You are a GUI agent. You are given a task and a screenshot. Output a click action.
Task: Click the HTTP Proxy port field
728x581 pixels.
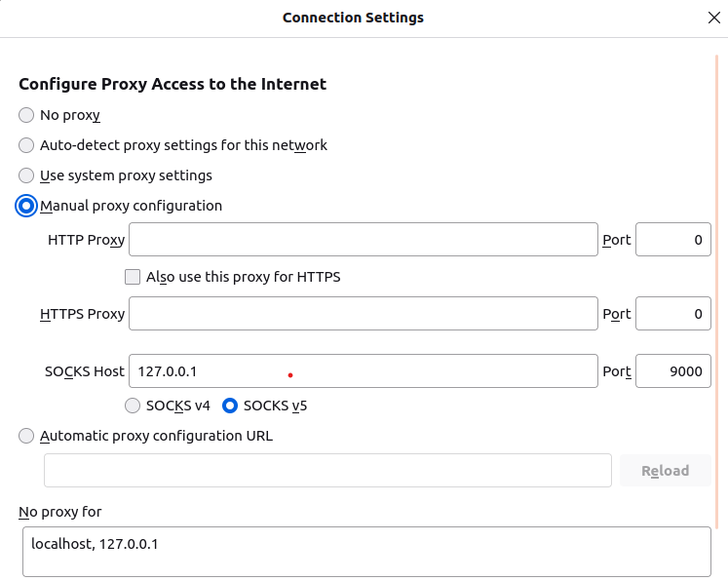[673, 239]
